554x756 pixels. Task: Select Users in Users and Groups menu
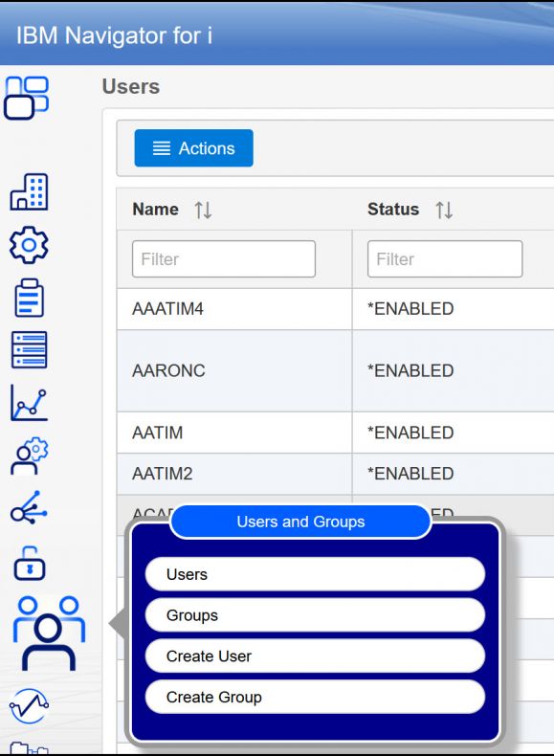[x=315, y=574]
